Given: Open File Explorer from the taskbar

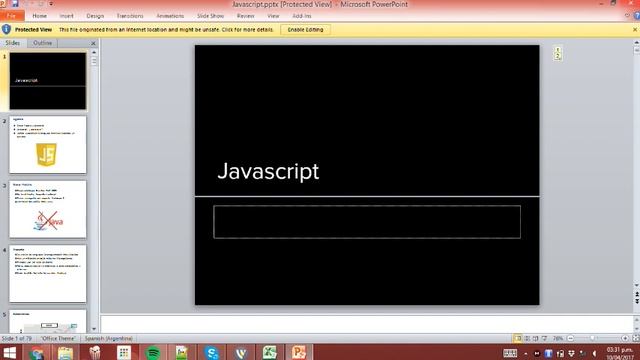Looking at the screenshot, I should pos(65,352).
